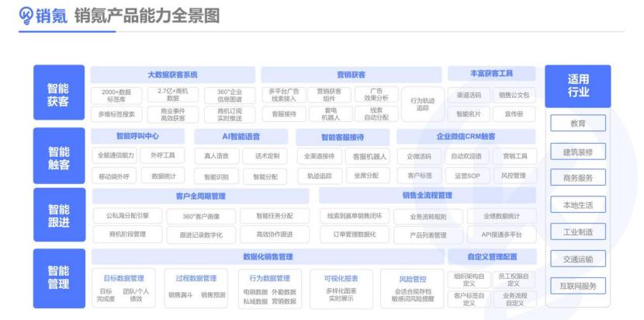Click the 企微活码 cell
The image size is (644, 320).
(419, 156)
